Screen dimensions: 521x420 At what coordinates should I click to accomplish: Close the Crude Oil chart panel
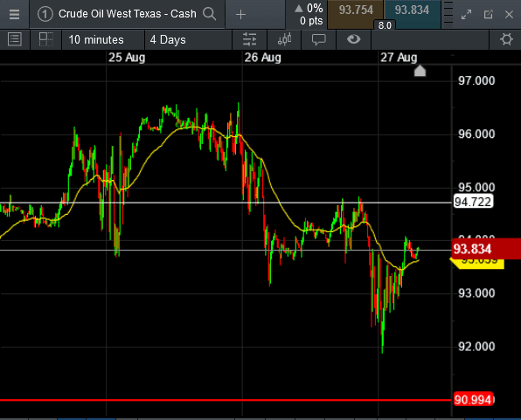click(x=509, y=14)
